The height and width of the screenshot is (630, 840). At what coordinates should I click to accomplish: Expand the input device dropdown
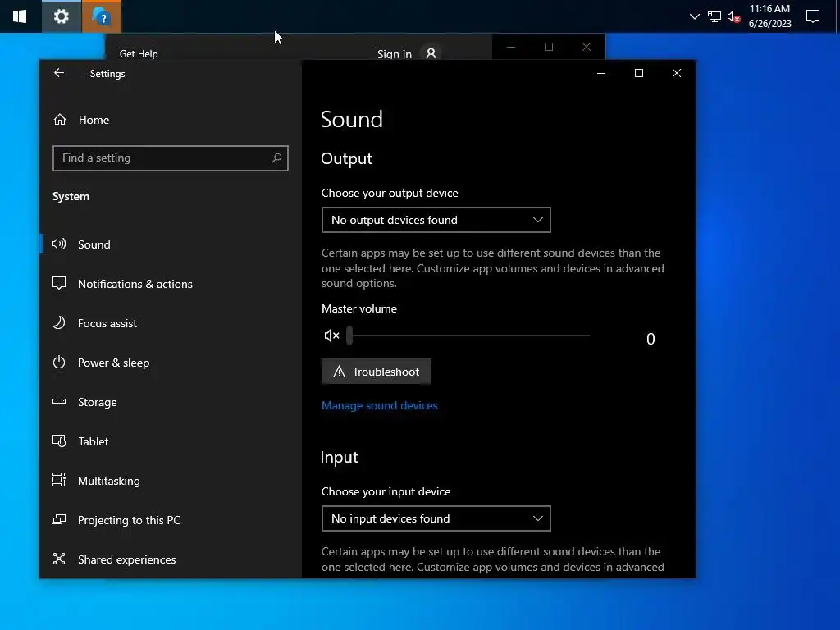pyautogui.click(x=436, y=518)
